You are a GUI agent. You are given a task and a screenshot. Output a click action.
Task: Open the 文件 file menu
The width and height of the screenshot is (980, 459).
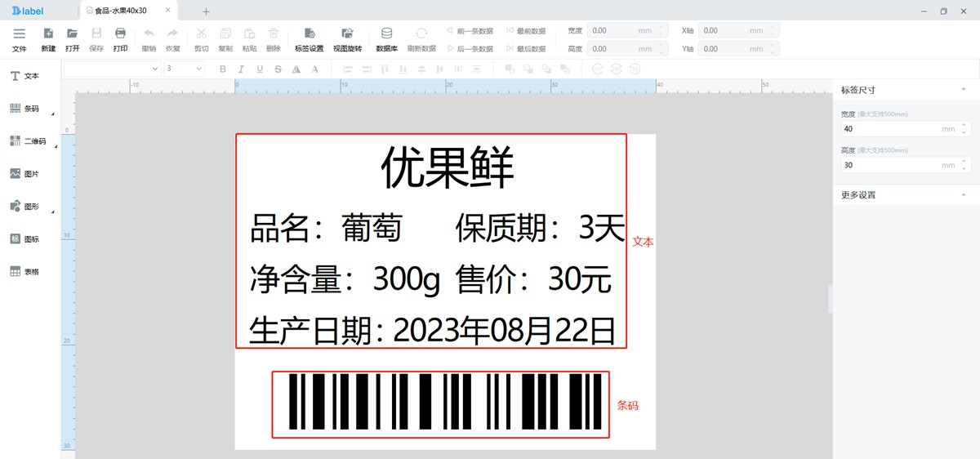pos(20,38)
